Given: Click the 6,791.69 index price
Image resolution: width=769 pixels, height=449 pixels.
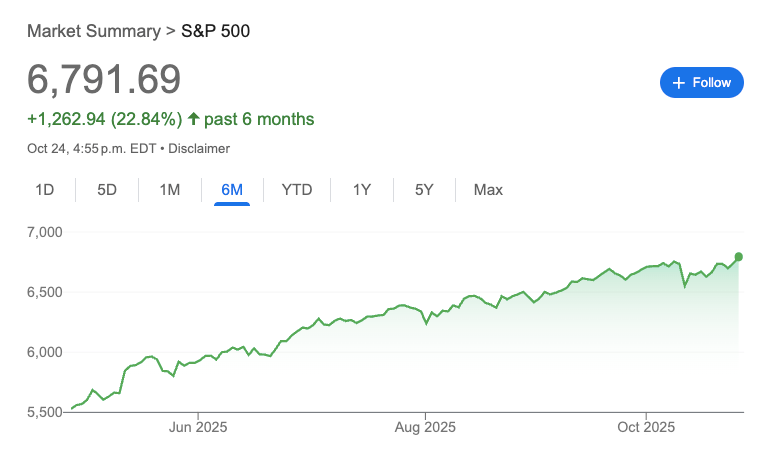Looking at the screenshot, I should [104, 80].
